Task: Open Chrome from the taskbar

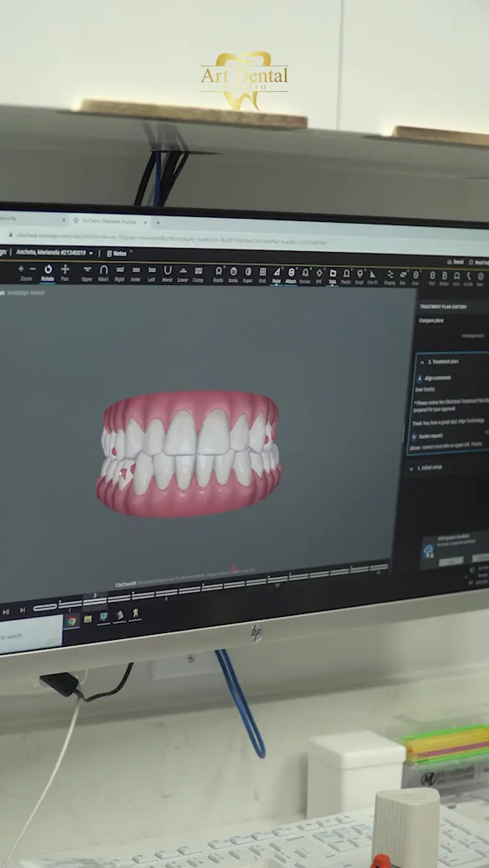Action: (72, 621)
